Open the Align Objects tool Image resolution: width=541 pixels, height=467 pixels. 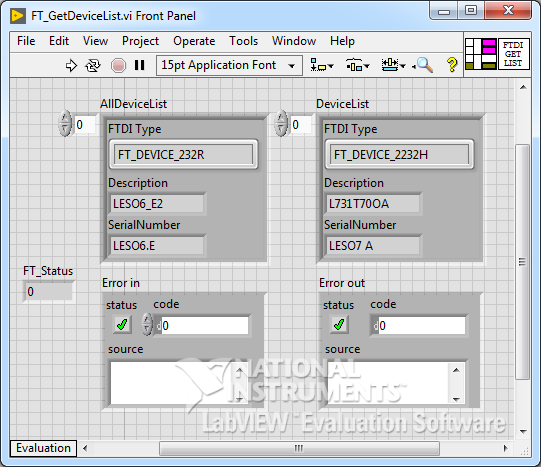[322, 65]
